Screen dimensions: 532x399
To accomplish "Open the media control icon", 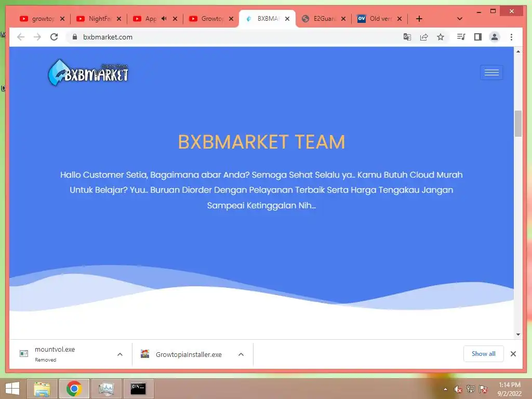I will [461, 37].
